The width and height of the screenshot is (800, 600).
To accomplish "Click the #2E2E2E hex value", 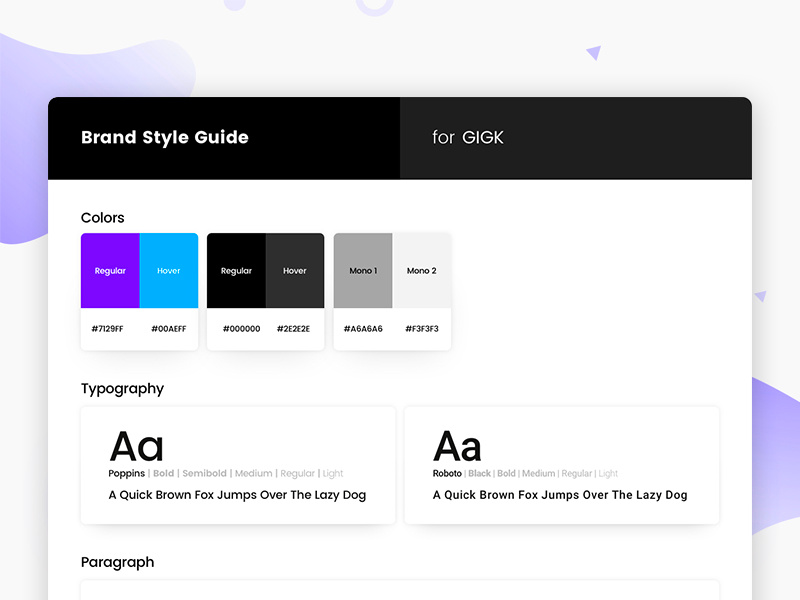I will (x=296, y=328).
